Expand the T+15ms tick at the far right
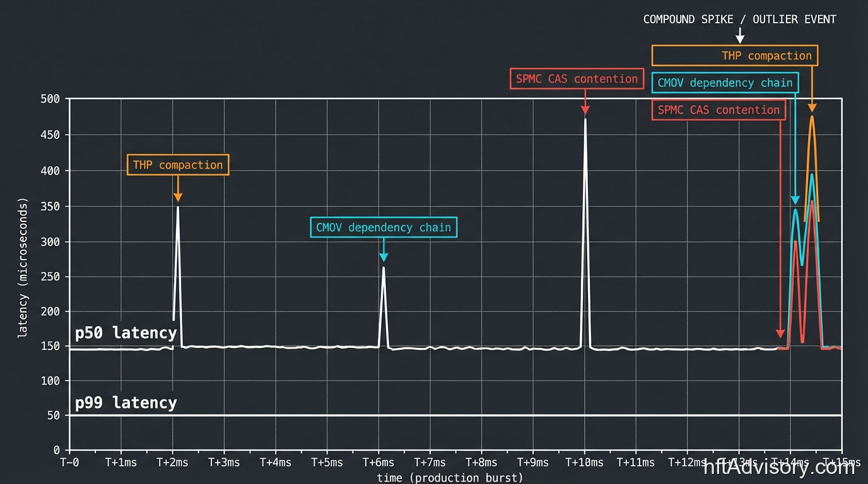The image size is (868, 484). pos(842,462)
